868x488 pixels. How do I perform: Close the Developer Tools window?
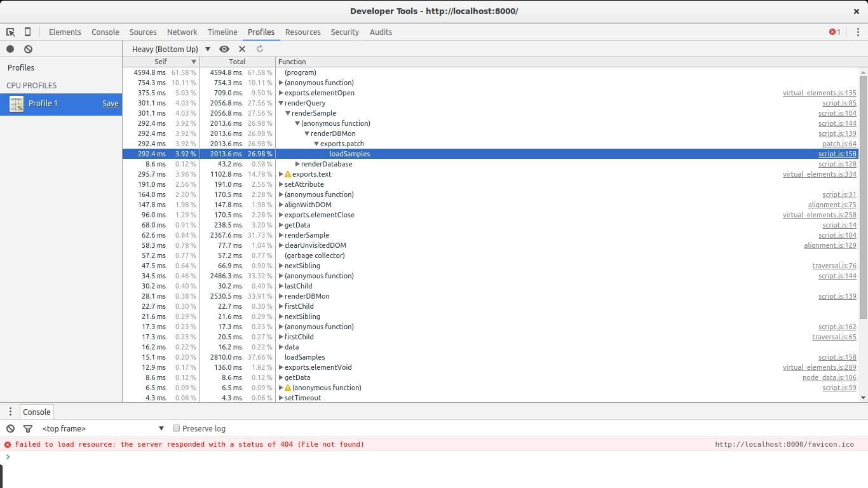[856, 11]
